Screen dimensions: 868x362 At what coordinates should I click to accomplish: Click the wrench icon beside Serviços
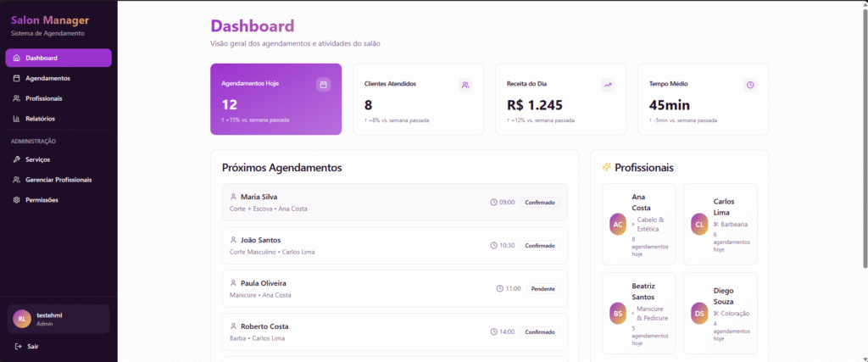pyautogui.click(x=17, y=159)
